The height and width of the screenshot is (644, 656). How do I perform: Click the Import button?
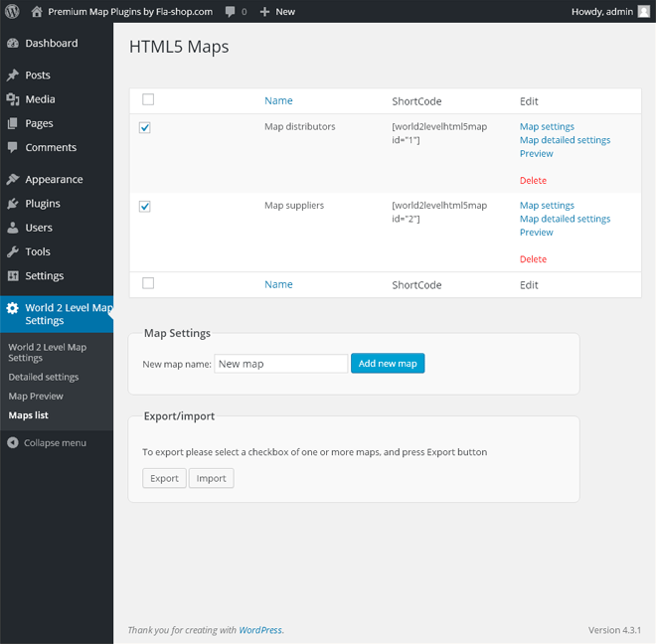click(x=212, y=478)
